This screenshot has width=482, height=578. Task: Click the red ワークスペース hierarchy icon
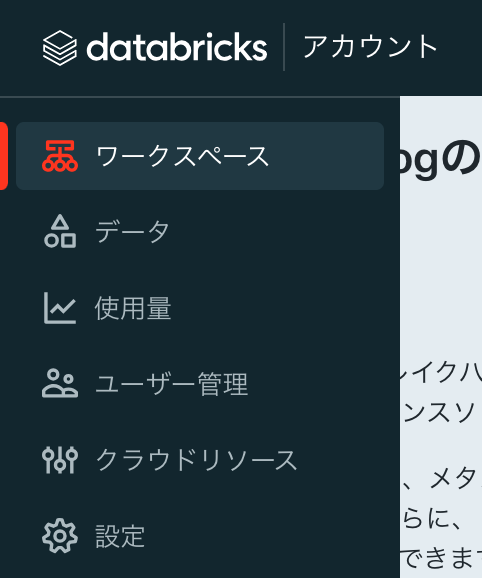(60, 156)
